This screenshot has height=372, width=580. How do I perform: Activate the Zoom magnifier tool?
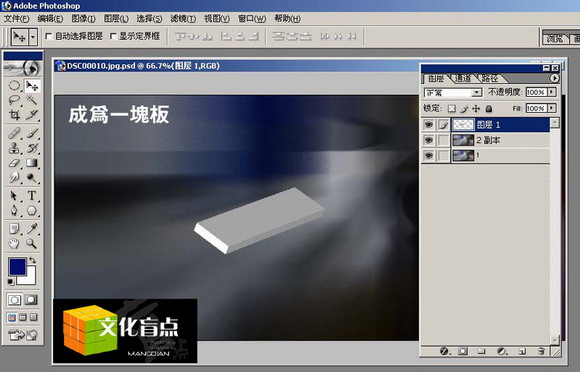tap(32, 244)
